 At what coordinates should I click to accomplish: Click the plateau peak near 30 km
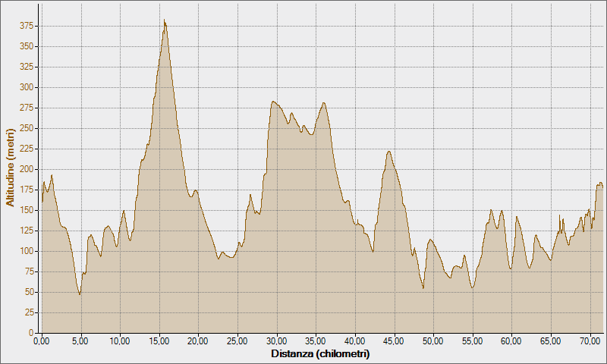point(273,102)
